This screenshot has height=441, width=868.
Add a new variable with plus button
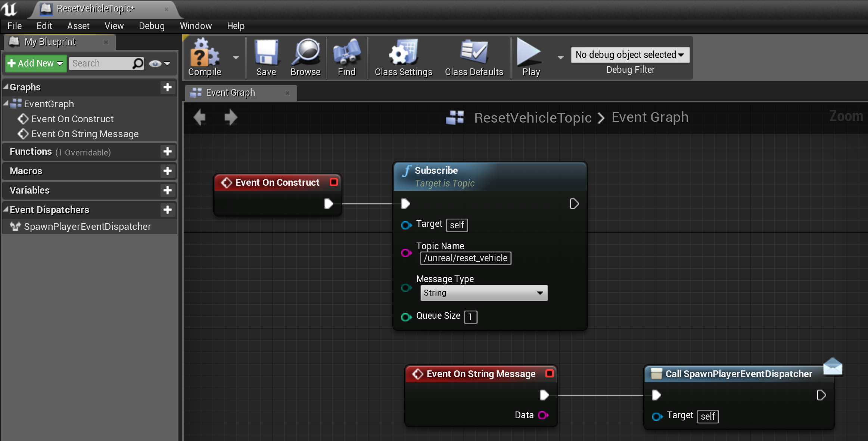167,190
